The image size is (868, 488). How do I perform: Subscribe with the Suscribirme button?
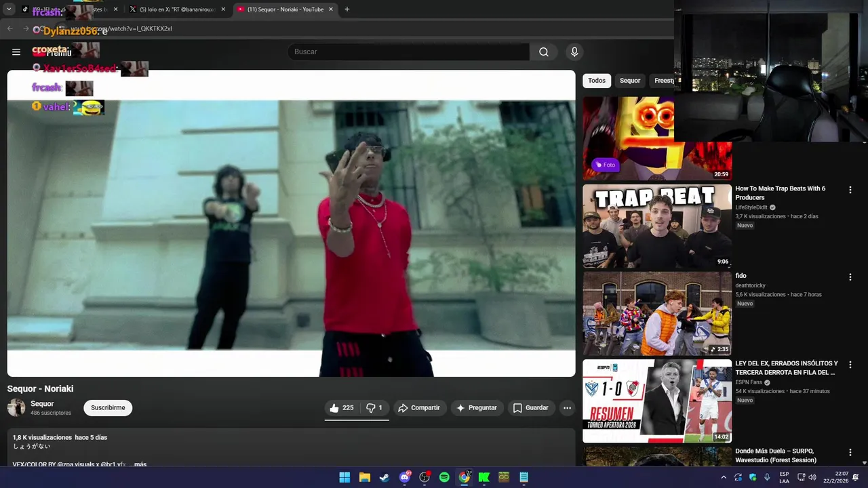(x=108, y=408)
